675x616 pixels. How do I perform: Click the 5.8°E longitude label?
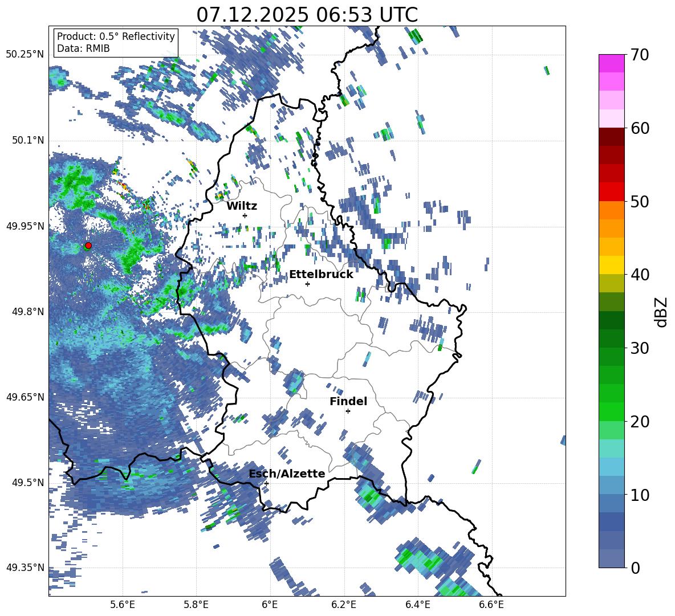[196, 605]
